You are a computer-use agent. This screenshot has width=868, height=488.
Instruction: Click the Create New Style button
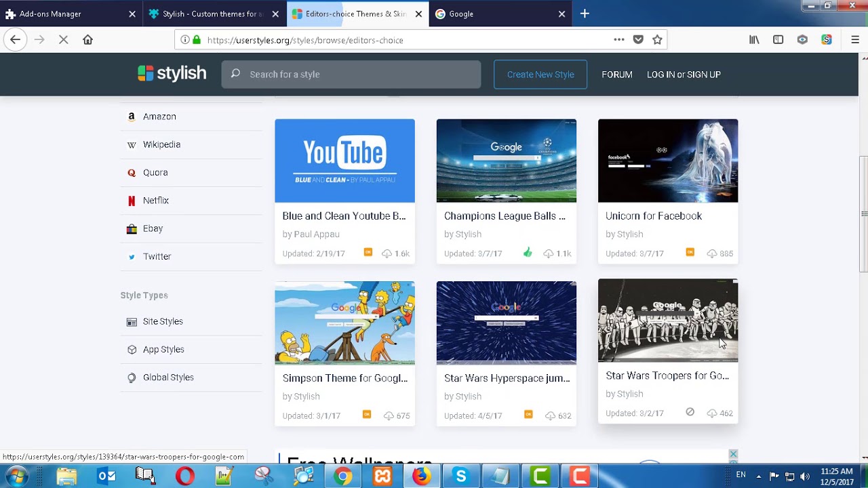tap(540, 75)
